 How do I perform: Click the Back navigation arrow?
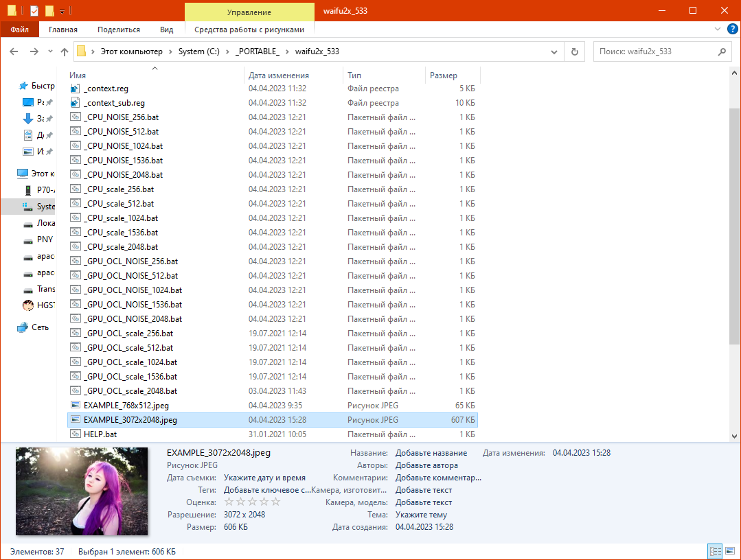[14, 51]
